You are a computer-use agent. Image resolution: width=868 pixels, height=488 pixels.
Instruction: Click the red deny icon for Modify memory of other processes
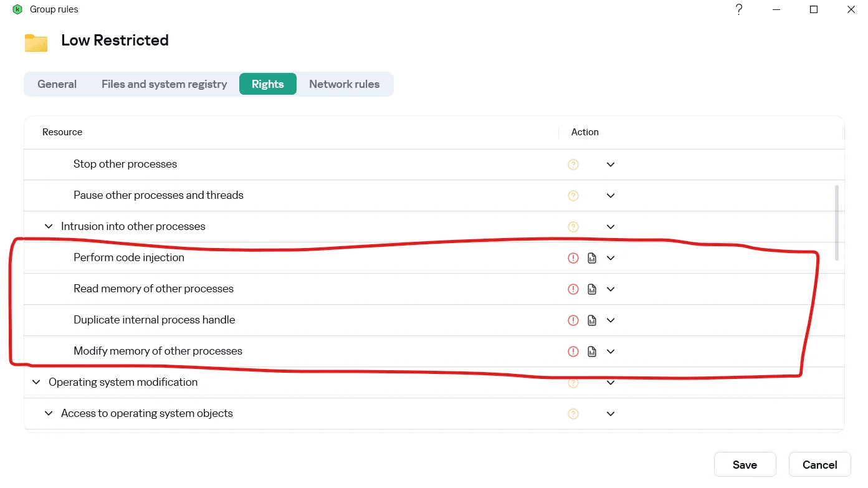(573, 352)
